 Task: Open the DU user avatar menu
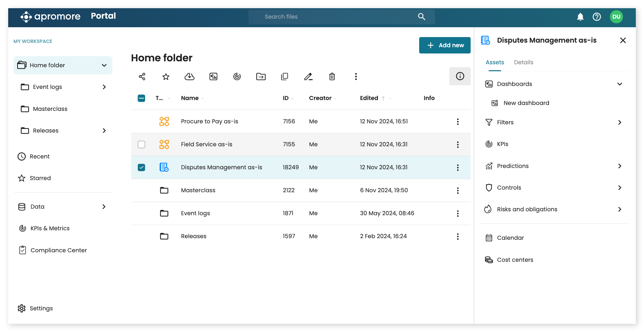click(x=616, y=17)
